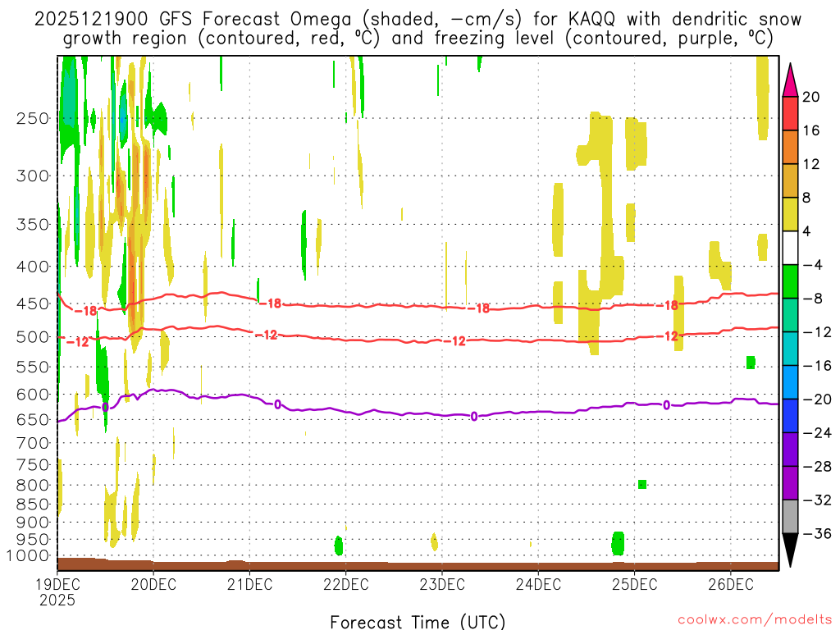Click the color bar value label -24
The height and width of the screenshot is (630, 840).
click(816, 433)
